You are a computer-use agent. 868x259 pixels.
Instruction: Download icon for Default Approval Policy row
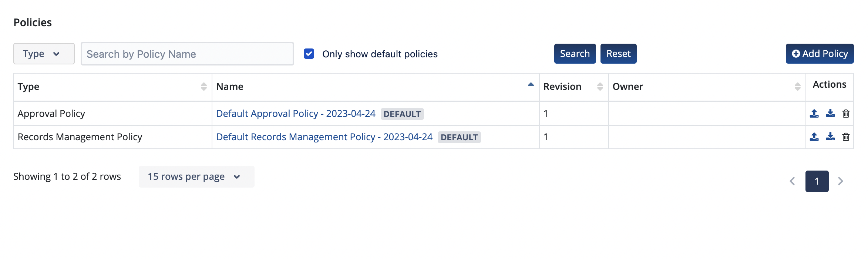[x=830, y=114]
